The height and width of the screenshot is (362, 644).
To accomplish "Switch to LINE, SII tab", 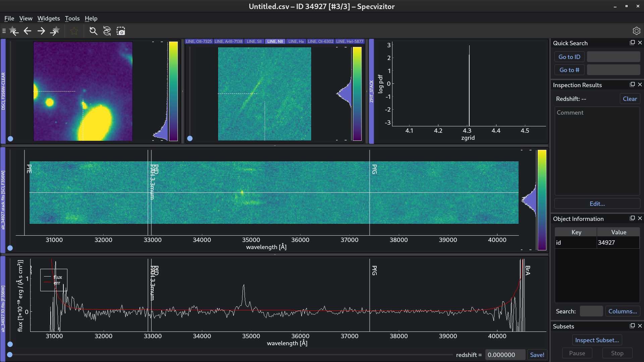I will pos(254,42).
